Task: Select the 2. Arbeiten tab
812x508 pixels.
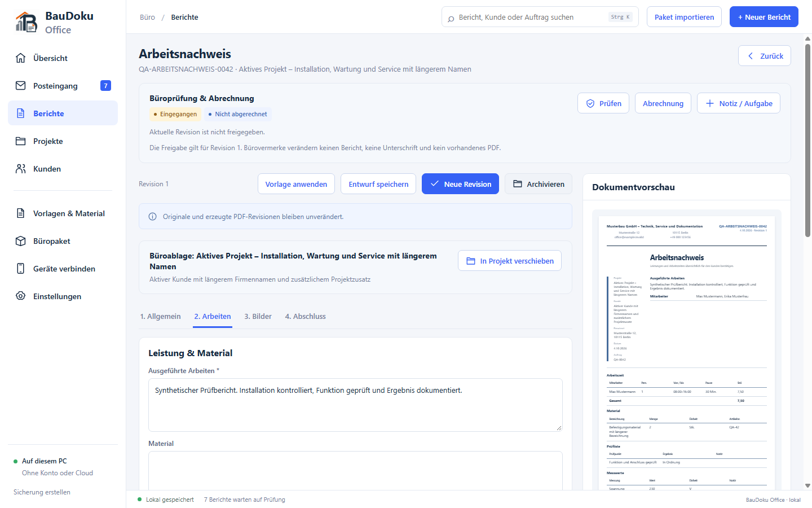Action: [213, 317]
